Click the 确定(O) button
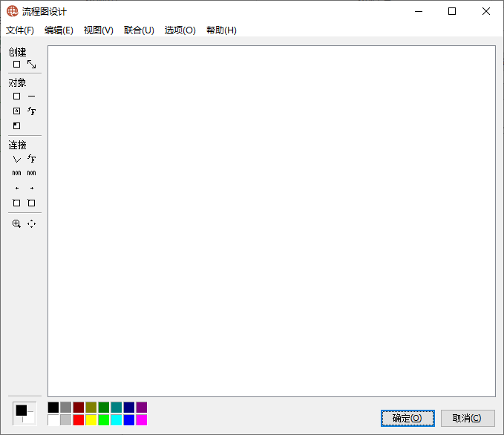The width and height of the screenshot is (504, 435). tap(408, 418)
